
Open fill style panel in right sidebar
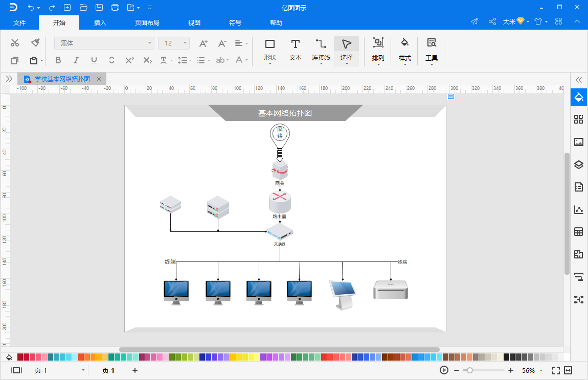coord(579,98)
